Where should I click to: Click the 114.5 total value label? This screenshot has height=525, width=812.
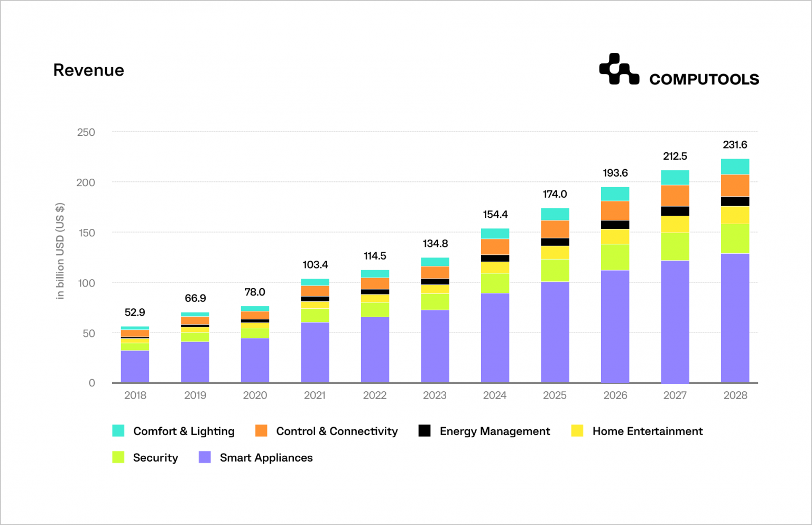pos(375,256)
